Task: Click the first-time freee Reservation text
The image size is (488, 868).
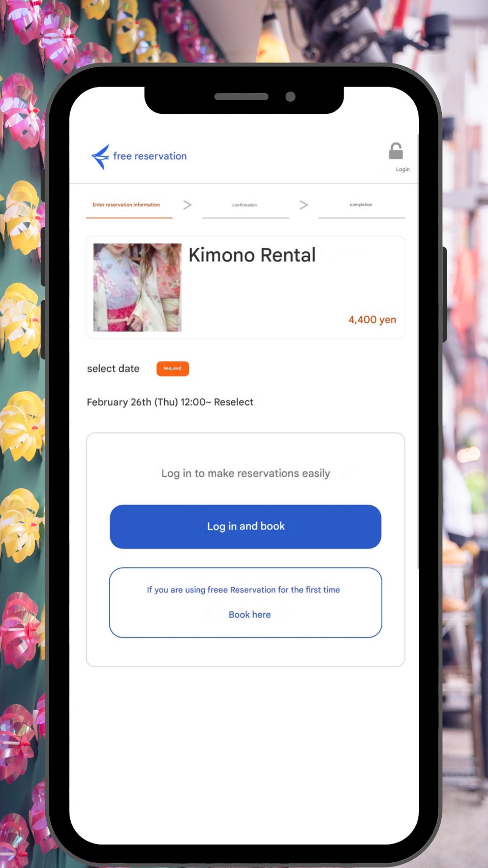Action: click(243, 590)
